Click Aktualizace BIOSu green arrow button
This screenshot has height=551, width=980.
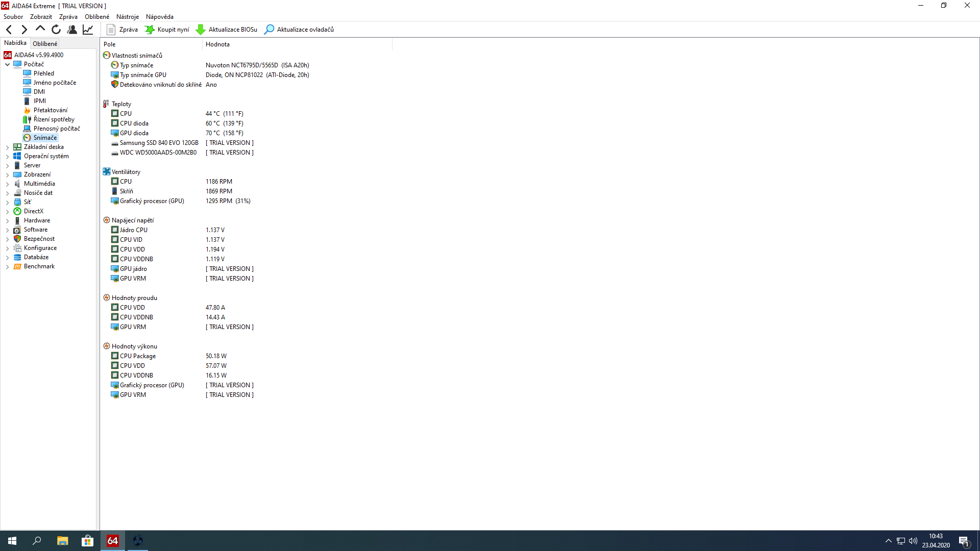[227, 30]
